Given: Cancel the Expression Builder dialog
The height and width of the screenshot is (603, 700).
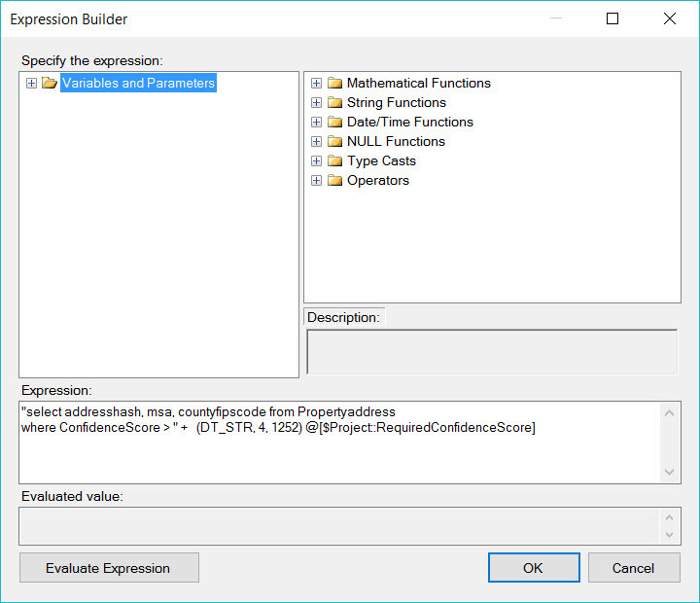Looking at the screenshot, I should [633, 568].
